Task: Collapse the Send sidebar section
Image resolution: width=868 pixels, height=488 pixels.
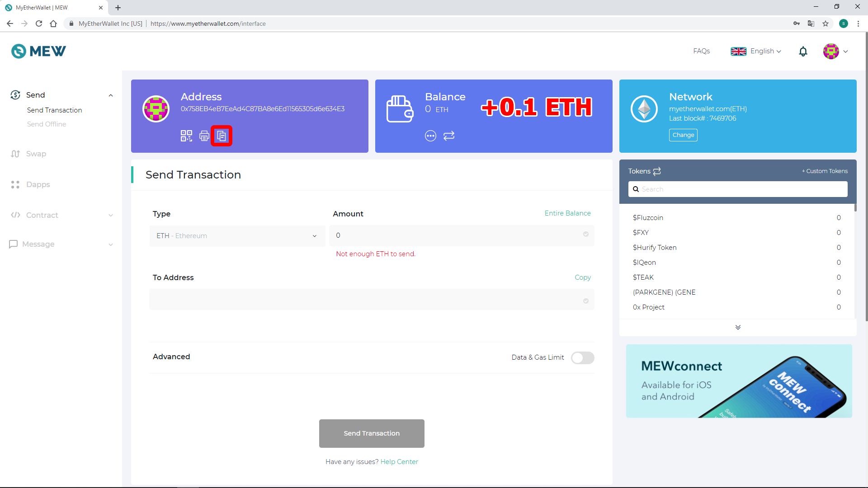Action: (111, 95)
